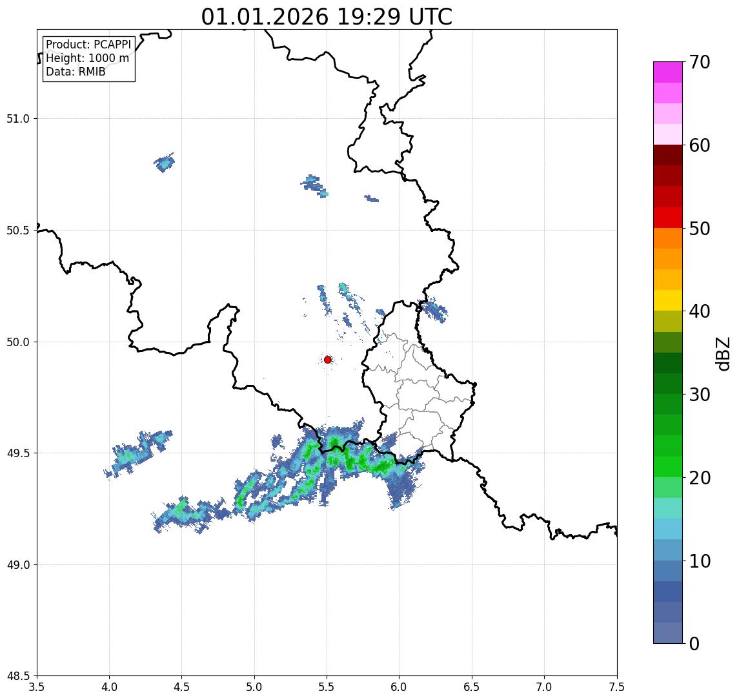Click the longitude axis label 3.5
739x700 pixels.
[37, 687]
